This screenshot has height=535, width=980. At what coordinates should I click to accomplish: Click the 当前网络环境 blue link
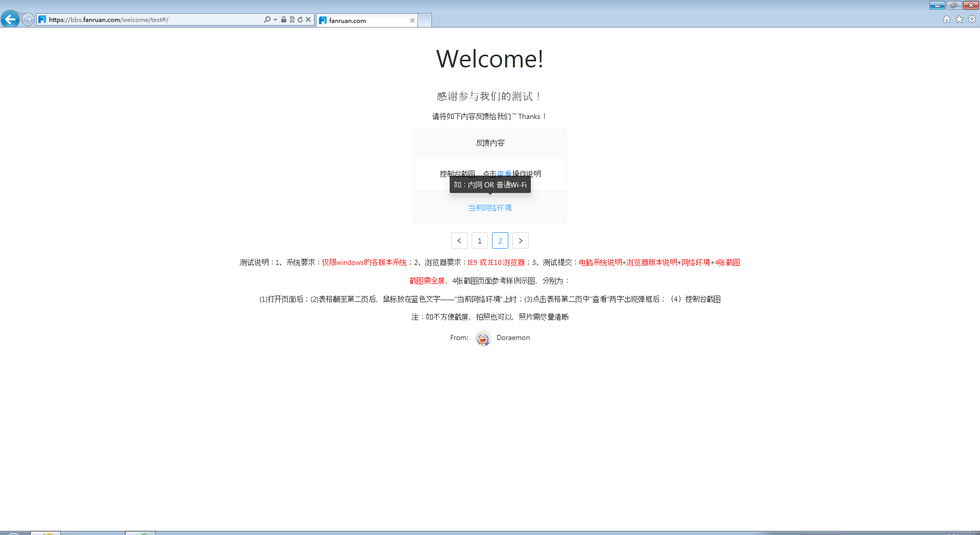[490, 208]
